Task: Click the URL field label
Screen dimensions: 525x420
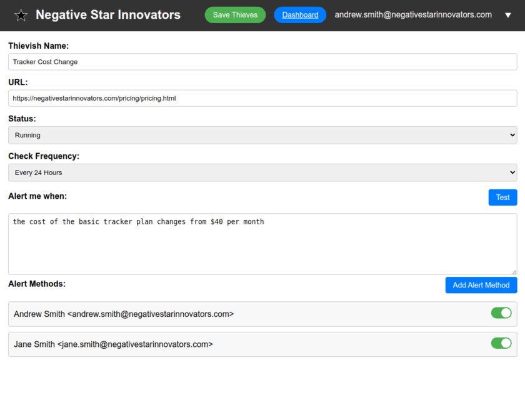Action: 18,82
